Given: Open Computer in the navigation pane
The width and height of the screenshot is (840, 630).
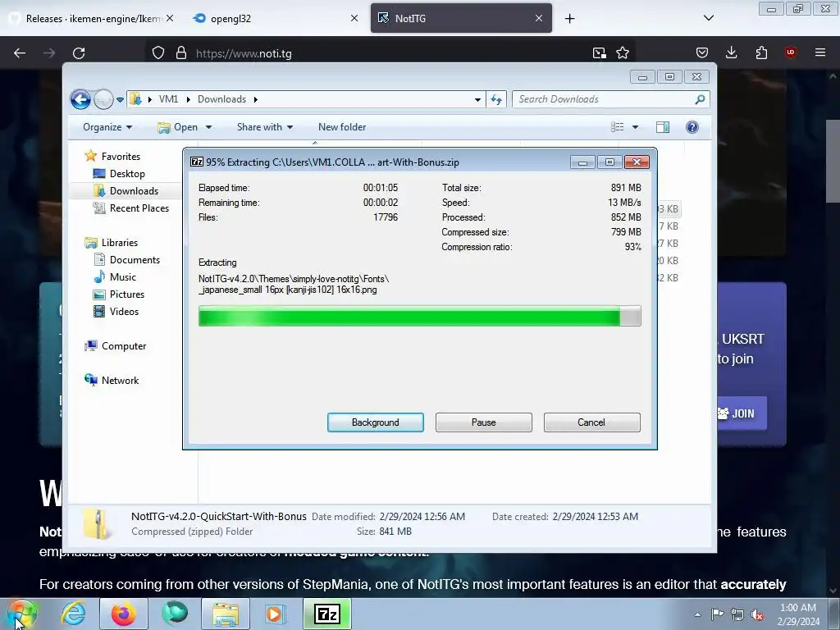Looking at the screenshot, I should click(124, 346).
